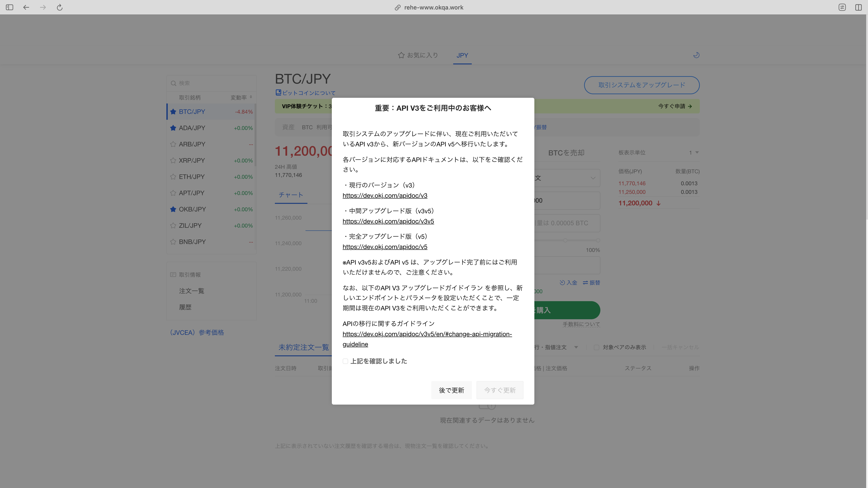Click the search magnifier icon in pair list

point(173,83)
